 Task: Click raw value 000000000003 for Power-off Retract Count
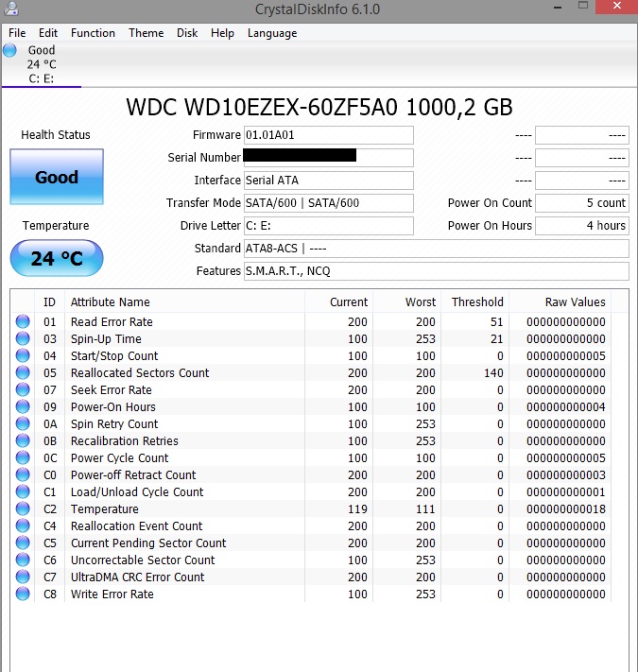pos(565,474)
